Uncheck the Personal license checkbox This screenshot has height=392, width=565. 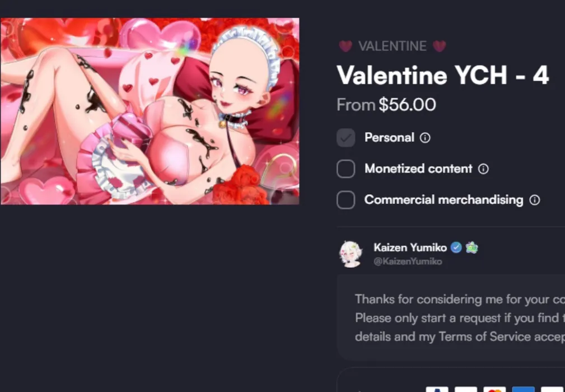point(346,137)
